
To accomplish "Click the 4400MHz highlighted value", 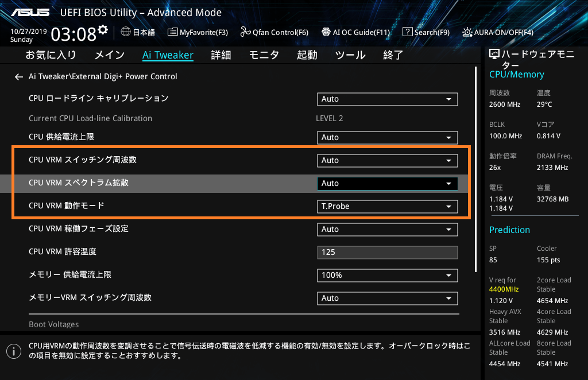I will click(x=504, y=289).
